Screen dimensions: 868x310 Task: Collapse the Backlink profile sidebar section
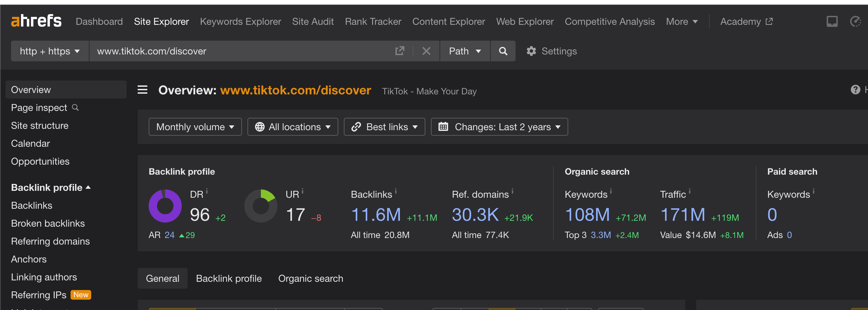point(51,187)
